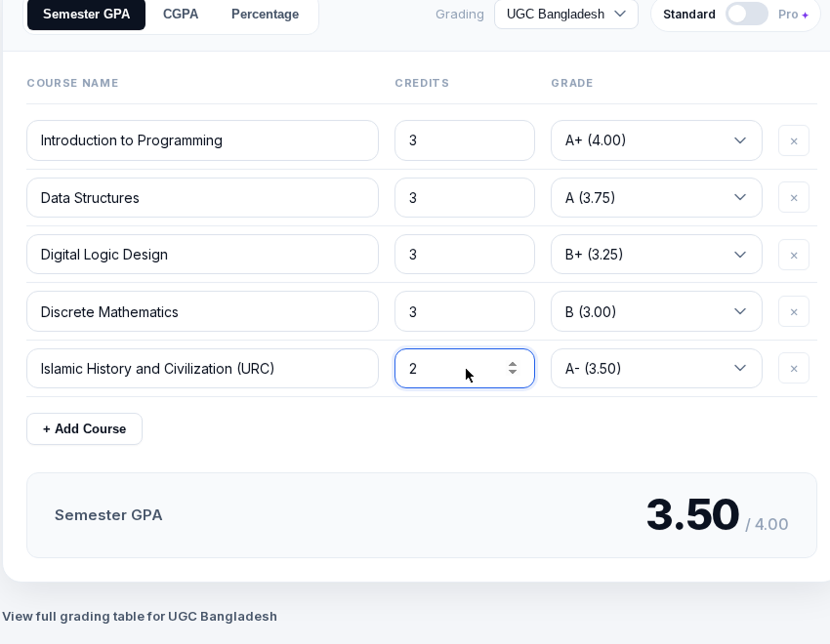
Task: Edit the Islamic History and Civilization name field
Action: click(202, 368)
